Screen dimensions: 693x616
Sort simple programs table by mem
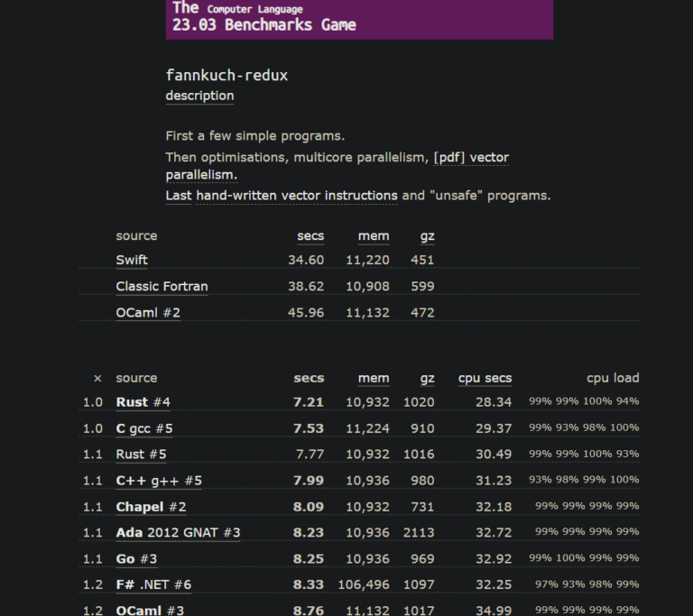374,236
